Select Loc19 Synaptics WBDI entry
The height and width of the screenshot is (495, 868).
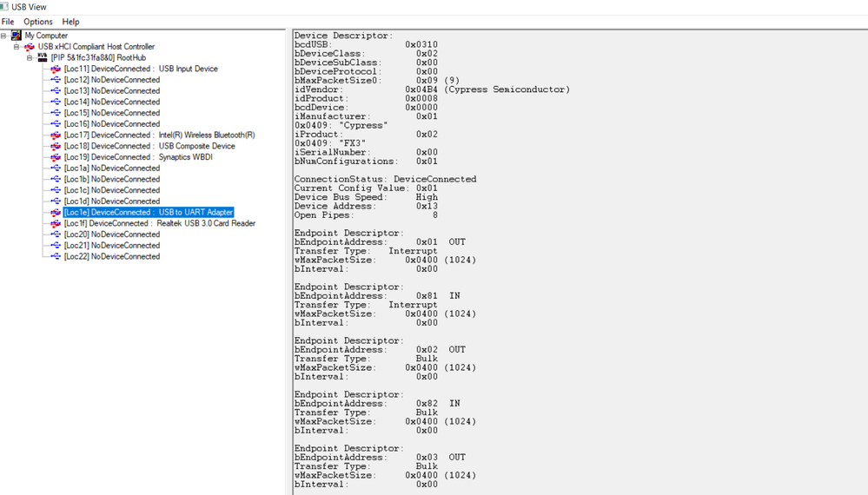click(x=138, y=157)
